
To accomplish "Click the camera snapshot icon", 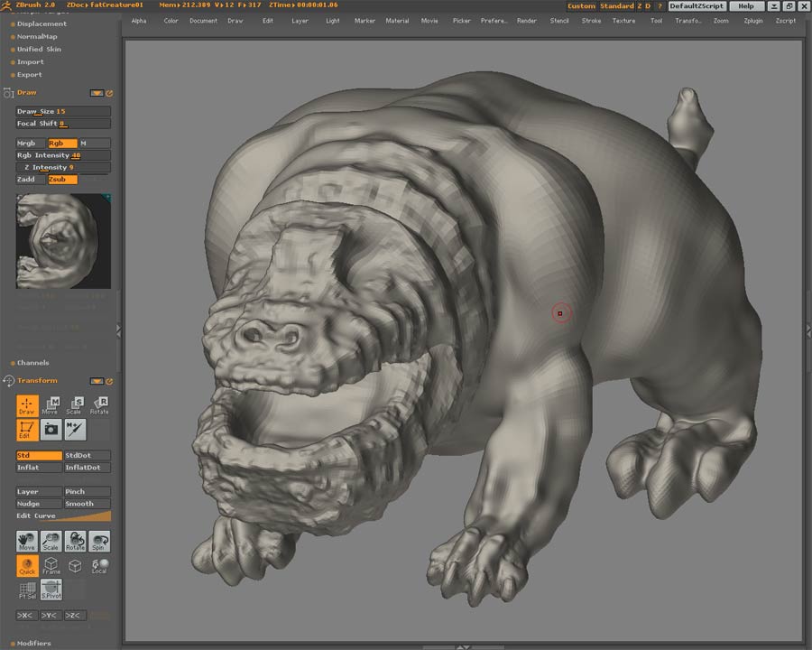I will coord(51,430).
